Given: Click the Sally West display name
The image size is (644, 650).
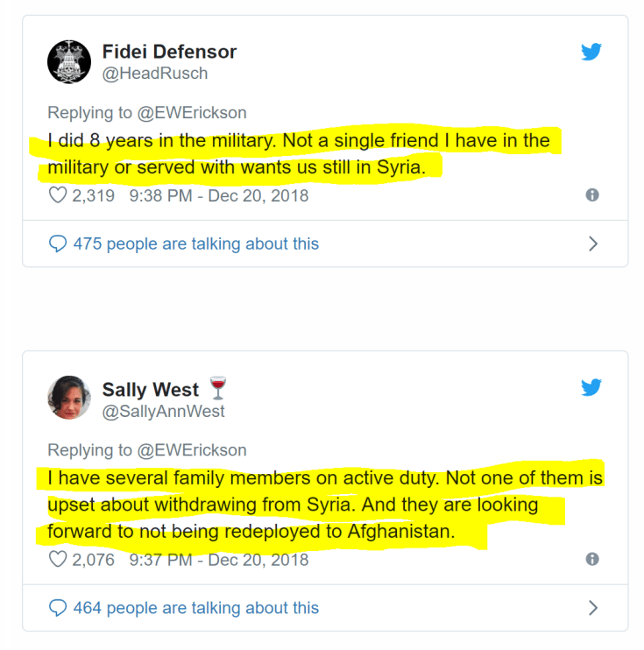Looking at the screenshot, I should (151, 389).
